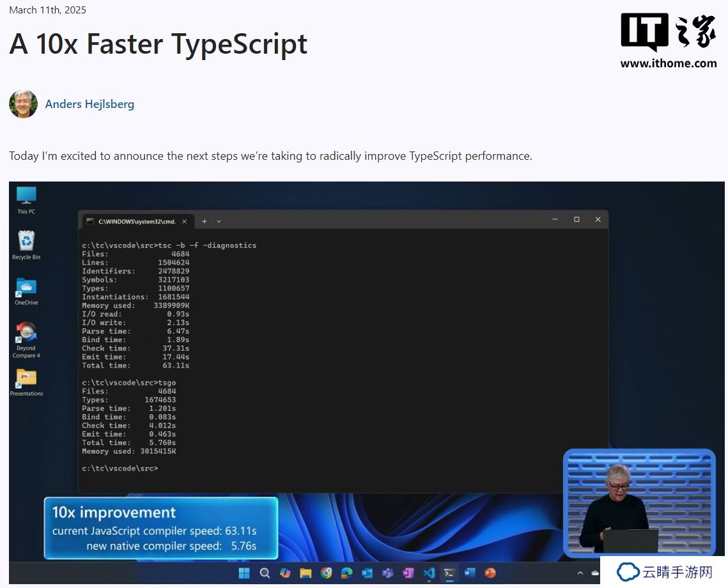The width and height of the screenshot is (728, 588).
Task: Add a new terminal tab
Action: pos(205,221)
